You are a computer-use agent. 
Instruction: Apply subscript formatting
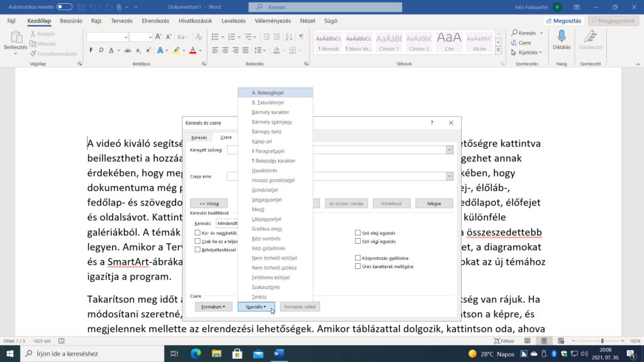[x=138, y=50]
